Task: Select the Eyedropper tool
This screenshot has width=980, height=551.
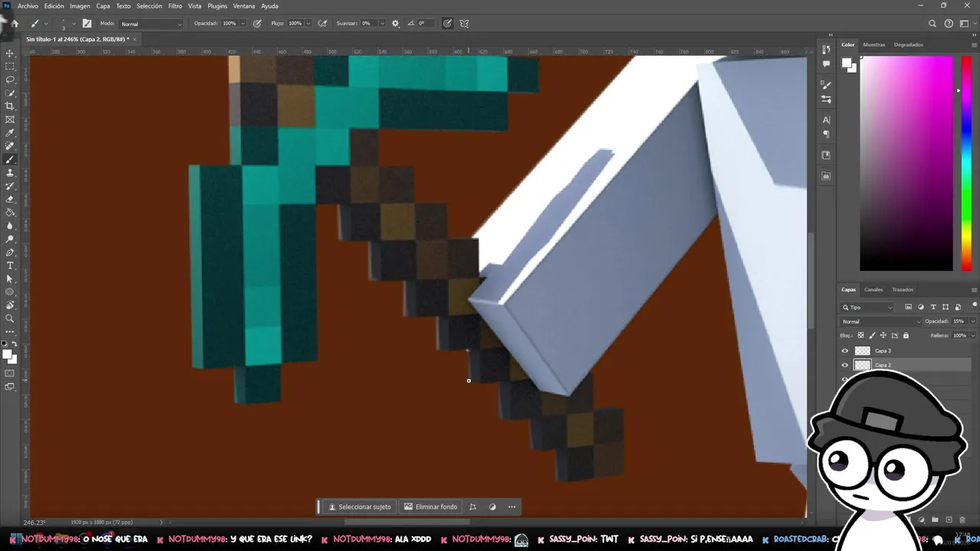Action: [x=10, y=133]
